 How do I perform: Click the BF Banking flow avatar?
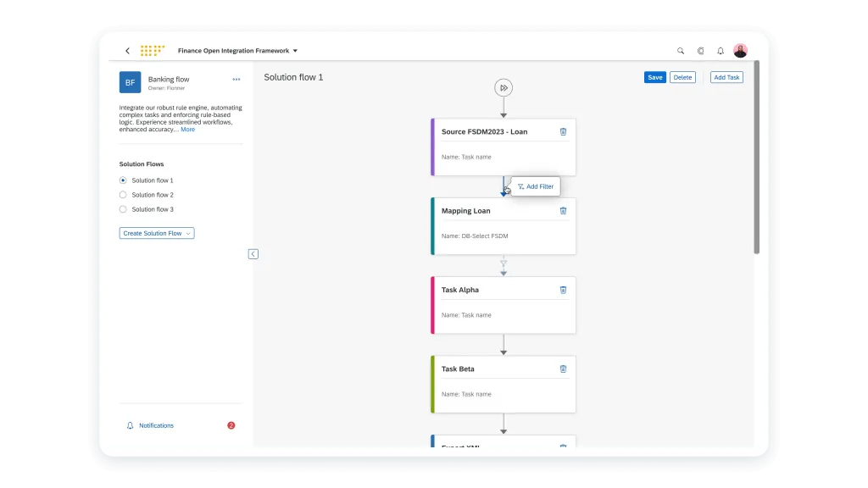(x=130, y=82)
